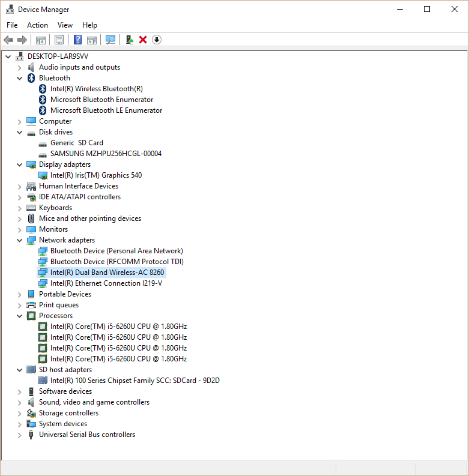Select Intel(R) Wireless Bluetooth(R)

tap(97, 89)
